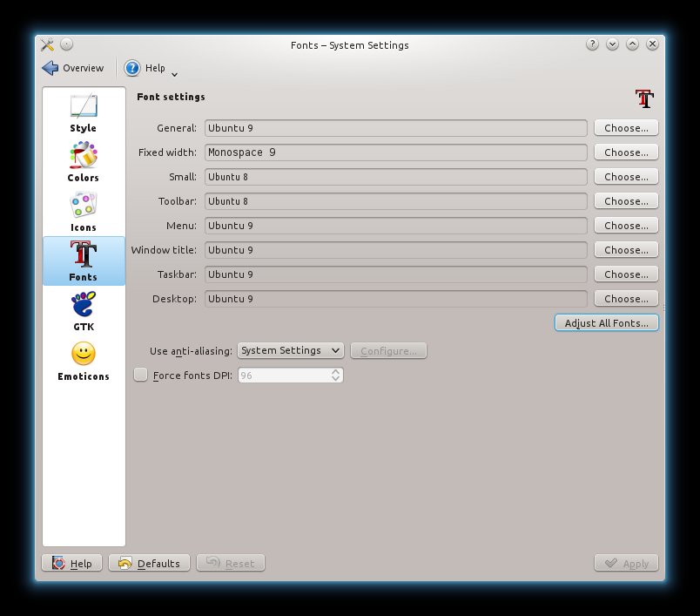Screen dimensions: 700x616
Task: Expand the Help toolbar dropdown arrow
Action: [174, 75]
